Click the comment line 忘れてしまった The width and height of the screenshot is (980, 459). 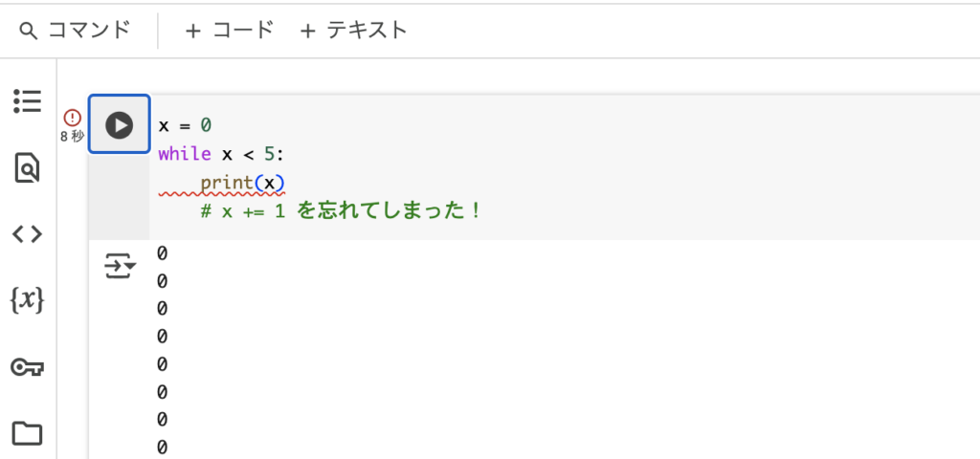click(341, 211)
